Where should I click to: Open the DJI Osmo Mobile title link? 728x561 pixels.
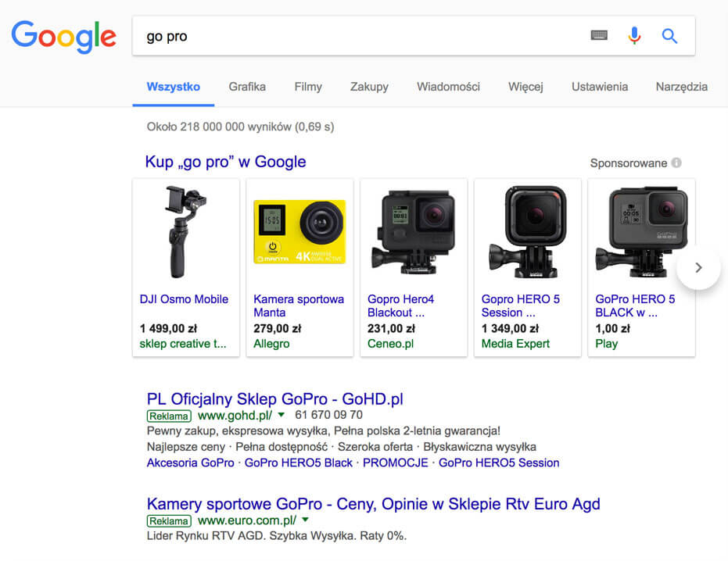pyautogui.click(x=184, y=299)
